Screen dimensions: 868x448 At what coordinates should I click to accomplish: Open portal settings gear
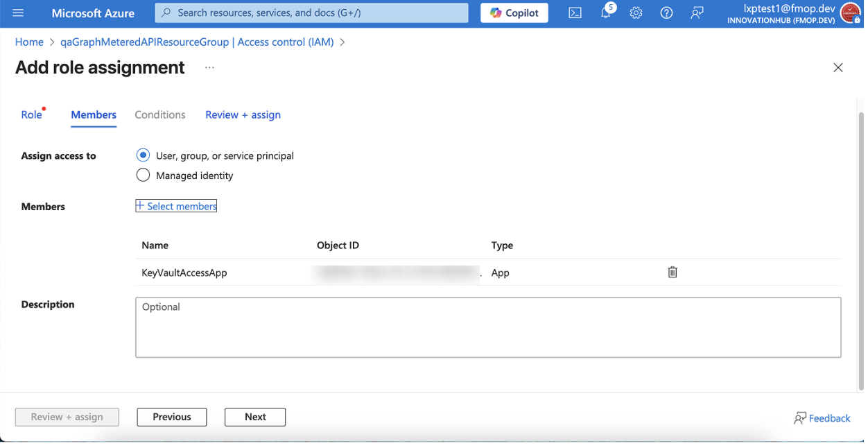(x=636, y=12)
